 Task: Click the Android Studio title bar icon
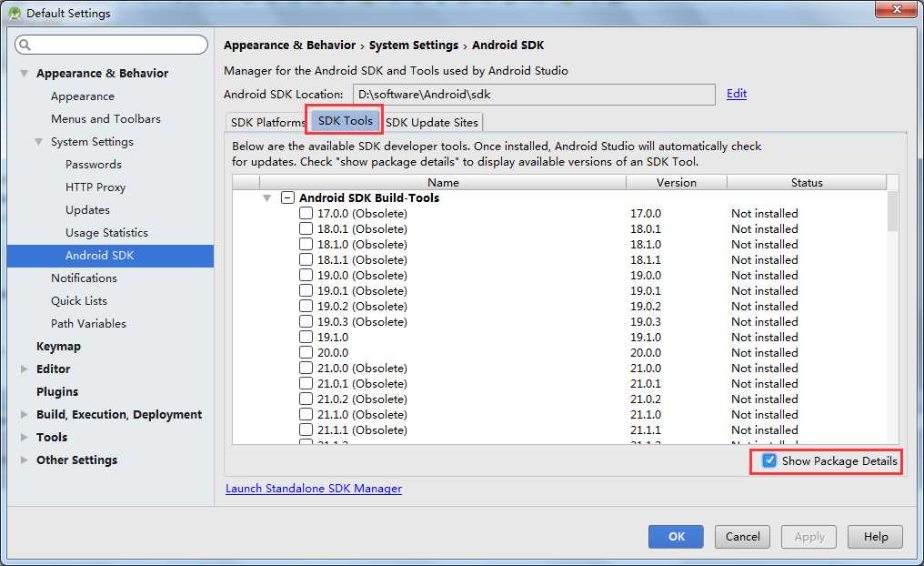(15, 13)
